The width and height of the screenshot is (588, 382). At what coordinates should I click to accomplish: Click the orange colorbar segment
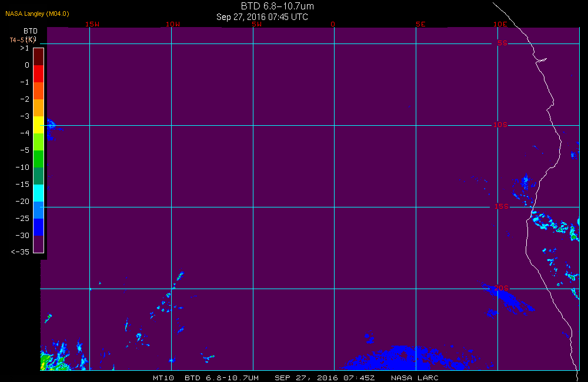pyautogui.click(x=39, y=108)
